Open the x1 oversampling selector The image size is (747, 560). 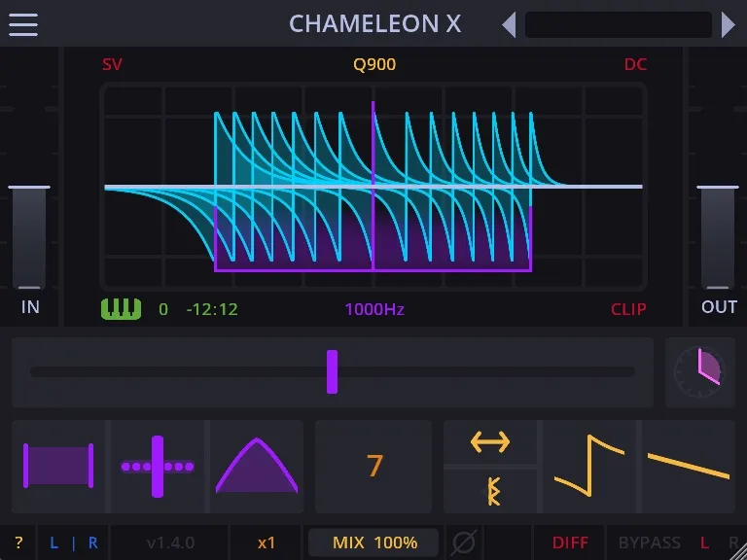point(266,542)
